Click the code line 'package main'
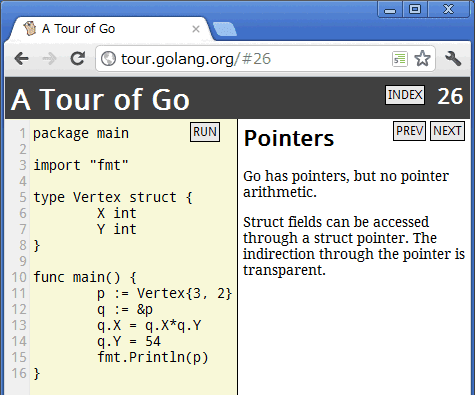 (x=81, y=134)
